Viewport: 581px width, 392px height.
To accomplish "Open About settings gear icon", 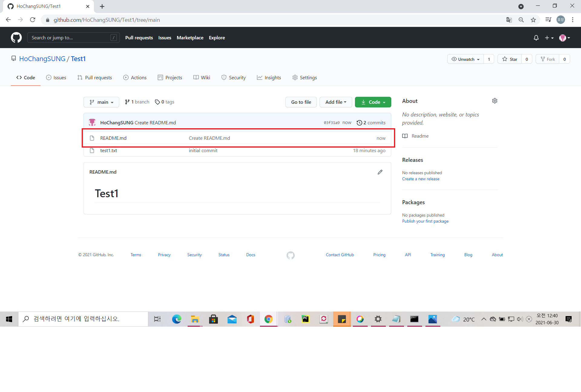I will (495, 101).
